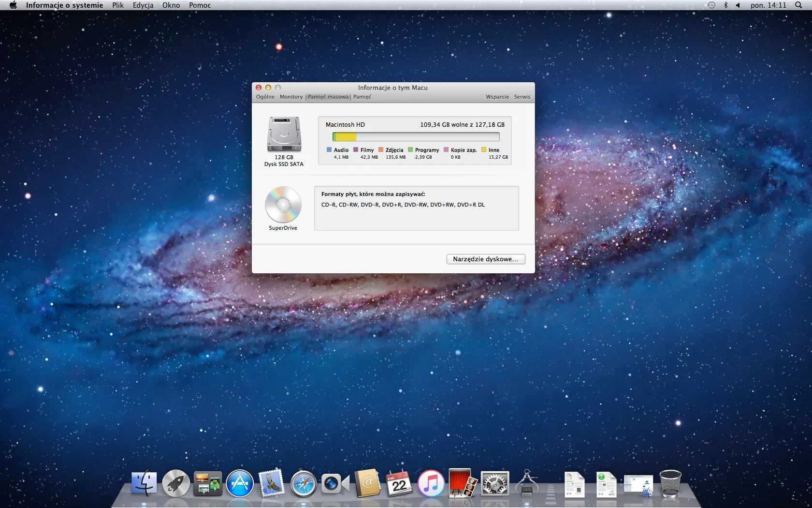Click System Information chip icon in Dock

527,483
